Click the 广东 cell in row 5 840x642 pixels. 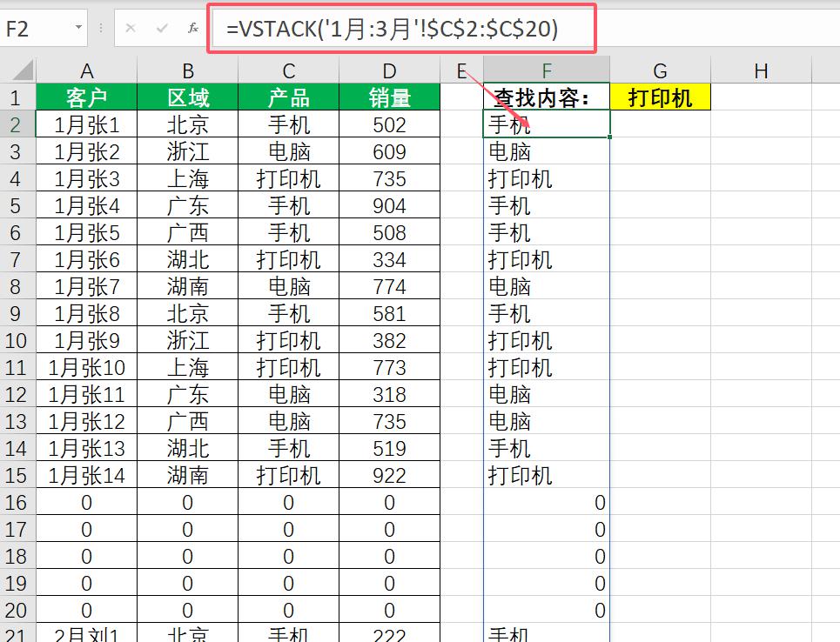click(187, 205)
